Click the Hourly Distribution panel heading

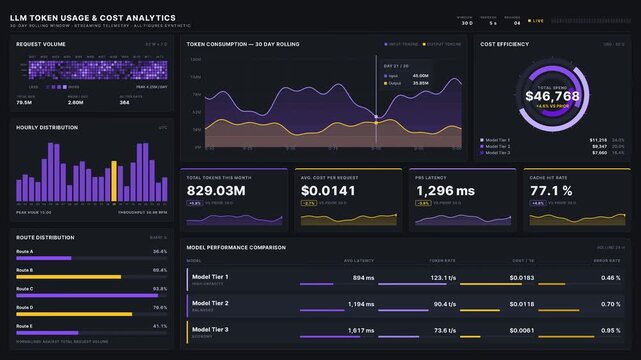click(x=47, y=127)
